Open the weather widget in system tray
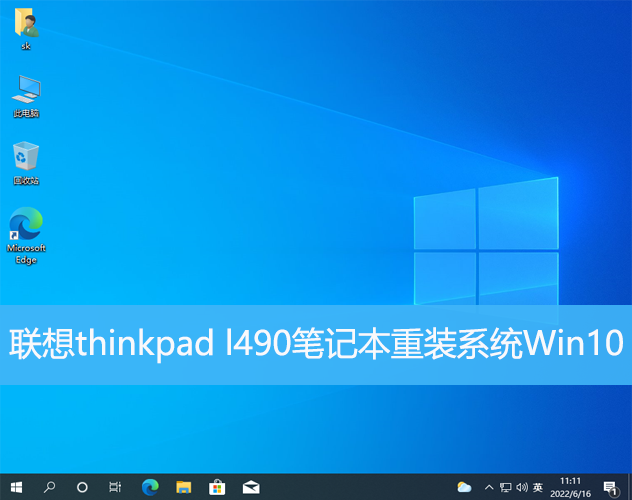Screen dimensions: 632x500 (x=464, y=487)
